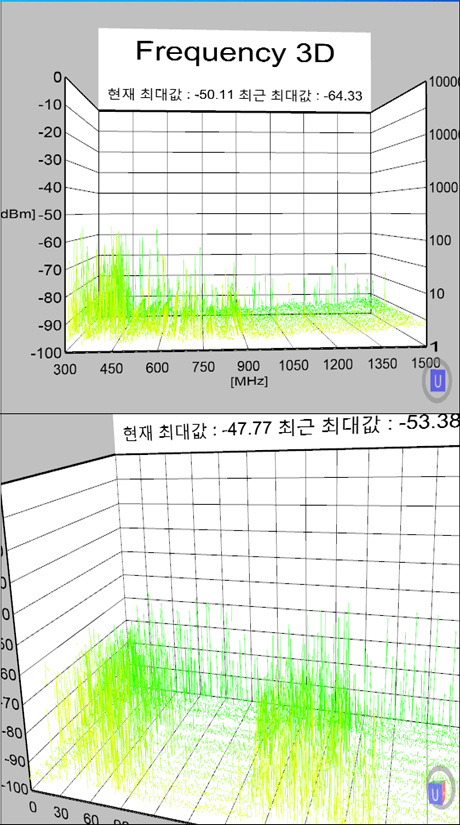Click the -50 tick on upper dBm axis
This screenshot has width=460, height=825.
tap(51, 214)
